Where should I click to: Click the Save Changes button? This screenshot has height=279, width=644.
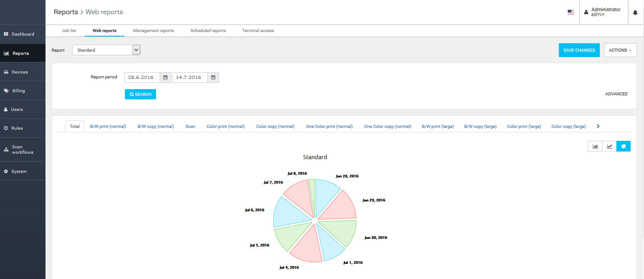point(579,50)
